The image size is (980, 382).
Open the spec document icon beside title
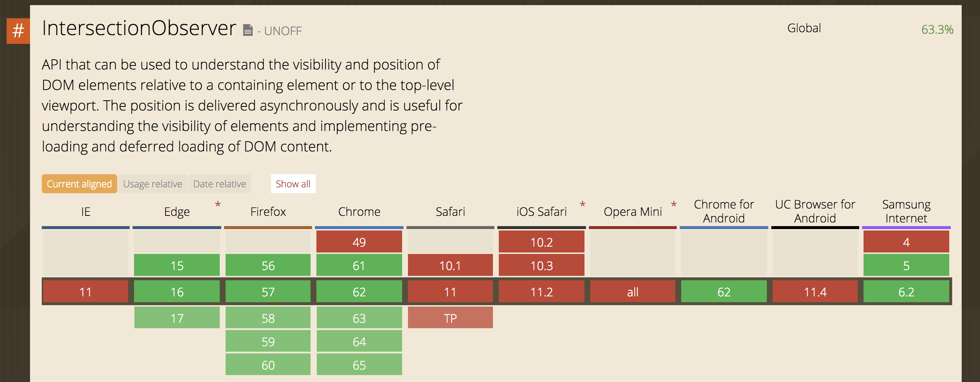[x=248, y=30]
